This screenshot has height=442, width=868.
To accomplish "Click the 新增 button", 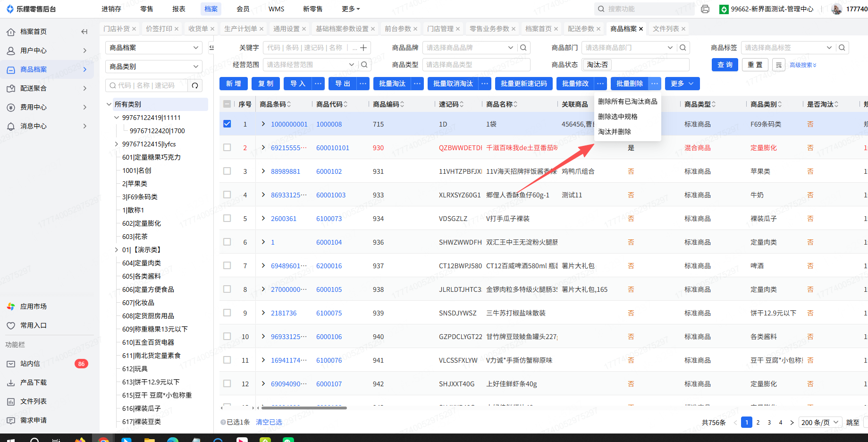I will pyautogui.click(x=234, y=84).
